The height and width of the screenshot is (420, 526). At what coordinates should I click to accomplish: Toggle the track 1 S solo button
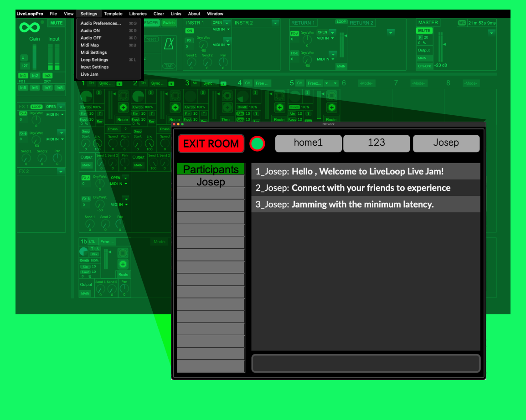coord(98,92)
